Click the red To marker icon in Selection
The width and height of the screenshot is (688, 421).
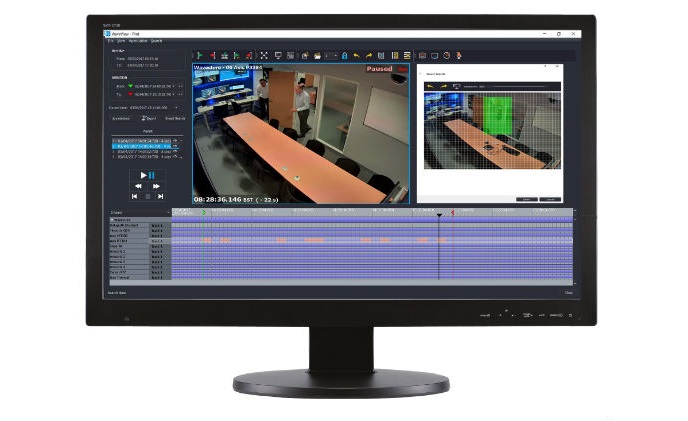tap(130, 94)
